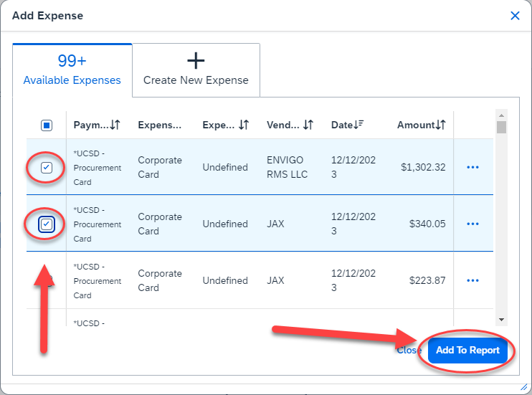Open more options for ENVIGO RMS LLC expense
532x395 pixels.
coord(472,167)
